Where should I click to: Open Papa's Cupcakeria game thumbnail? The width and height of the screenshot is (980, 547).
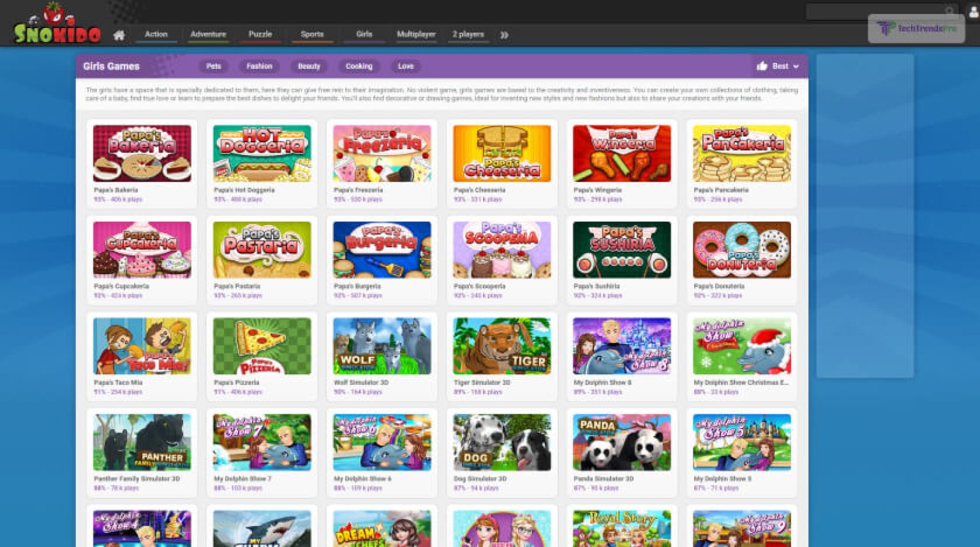tap(142, 249)
